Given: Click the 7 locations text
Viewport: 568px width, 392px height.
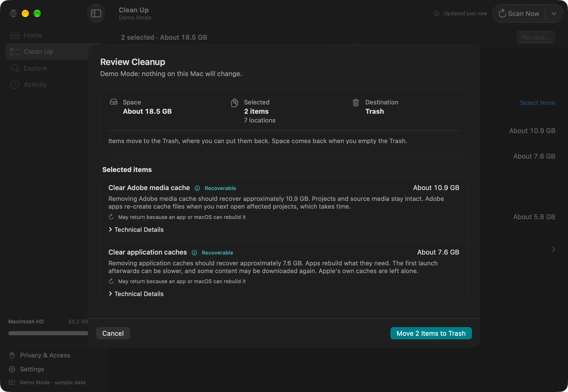Looking at the screenshot, I should click(260, 120).
